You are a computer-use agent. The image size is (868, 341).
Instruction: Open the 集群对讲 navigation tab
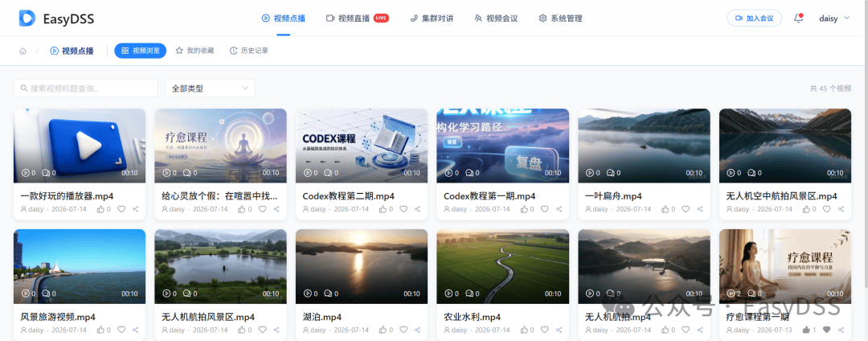pyautogui.click(x=432, y=18)
